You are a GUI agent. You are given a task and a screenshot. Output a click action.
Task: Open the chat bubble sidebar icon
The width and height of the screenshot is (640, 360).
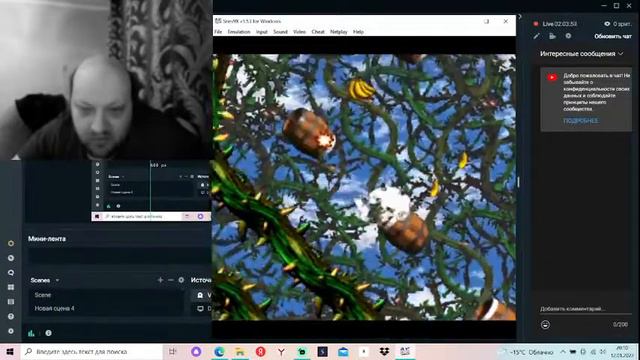(x=11, y=273)
